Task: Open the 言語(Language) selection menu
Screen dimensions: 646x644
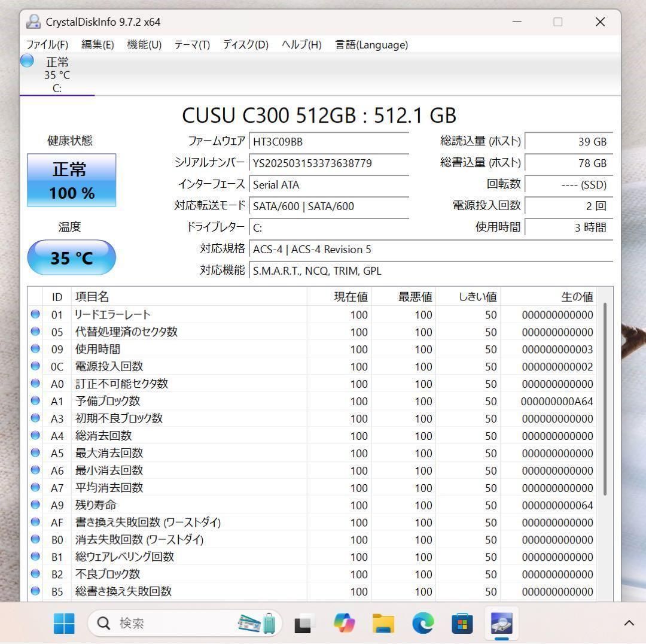Action: pyautogui.click(x=371, y=44)
